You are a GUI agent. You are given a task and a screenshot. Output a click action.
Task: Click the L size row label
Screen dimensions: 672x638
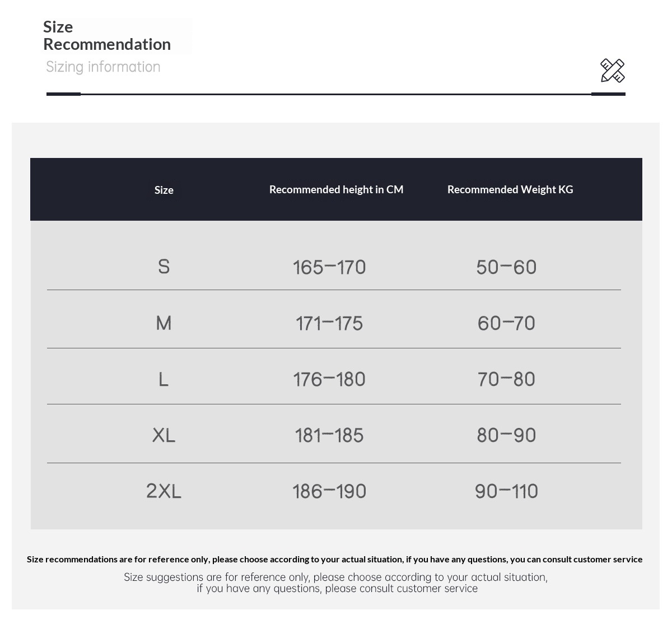[x=164, y=379]
